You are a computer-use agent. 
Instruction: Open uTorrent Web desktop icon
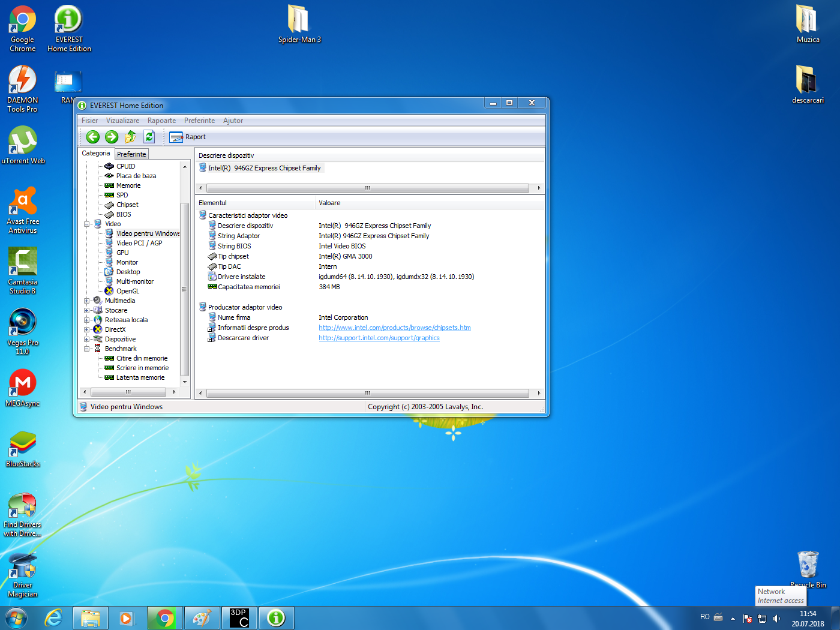point(23,145)
